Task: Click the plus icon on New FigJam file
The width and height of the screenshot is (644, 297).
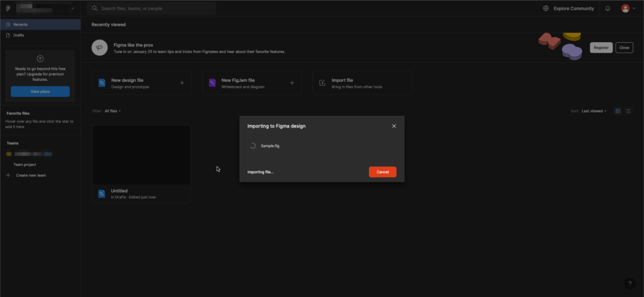Action: point(292,83)
